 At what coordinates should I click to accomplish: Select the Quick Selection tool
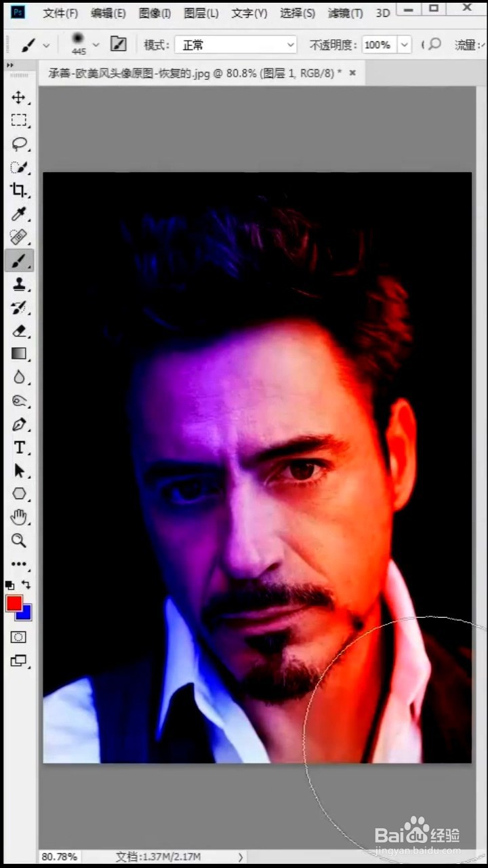[x=19, y=167]
